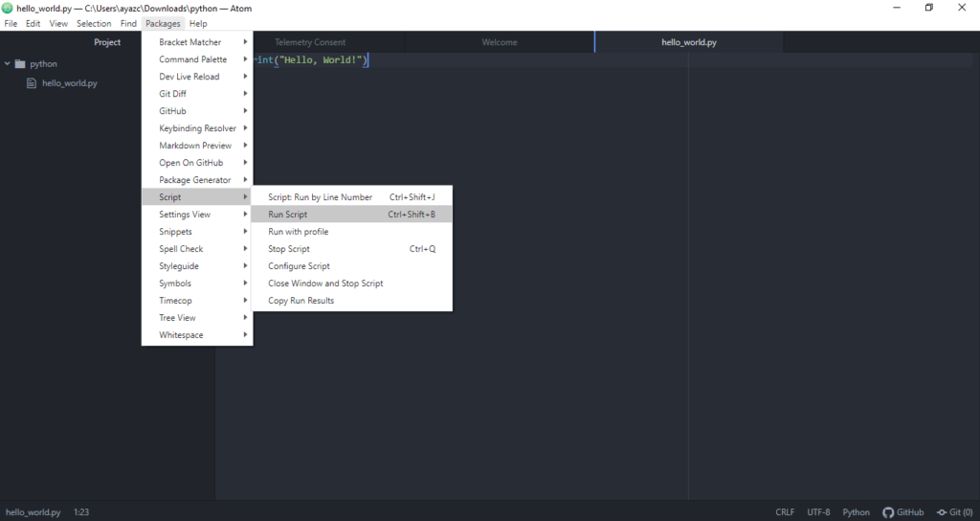This screenshot has height=521, width=980.
Task: Click the 1:23 cursor position indicator
Action: click(81, 511)
